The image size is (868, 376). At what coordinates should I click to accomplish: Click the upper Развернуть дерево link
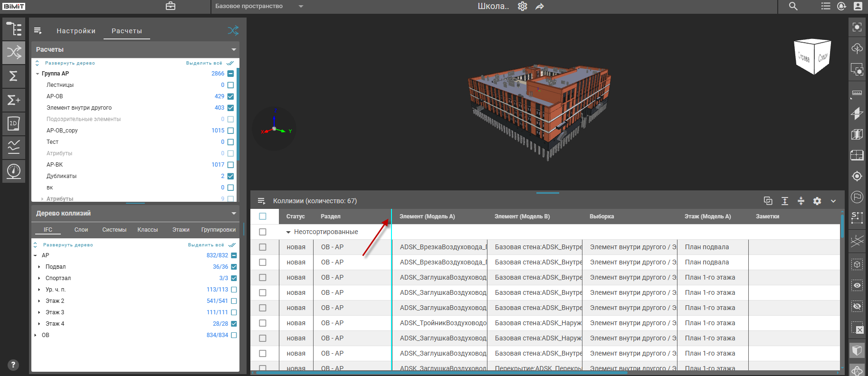(69, 63)
